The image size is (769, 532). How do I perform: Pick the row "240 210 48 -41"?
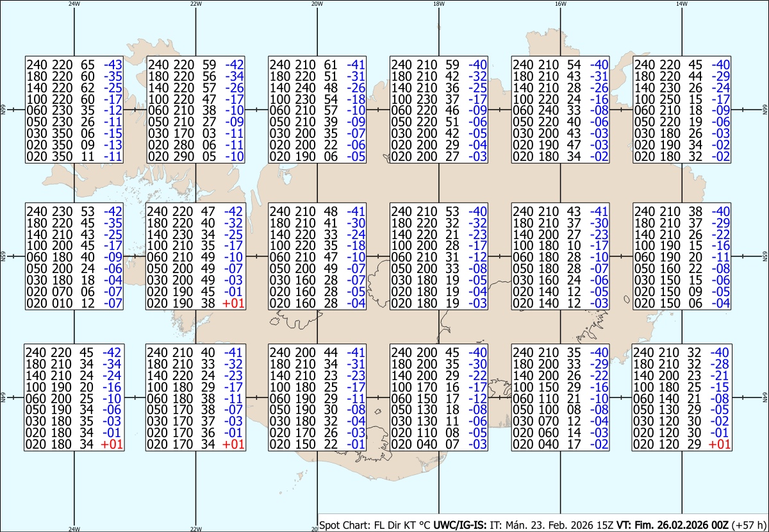[x=318, y=212]
